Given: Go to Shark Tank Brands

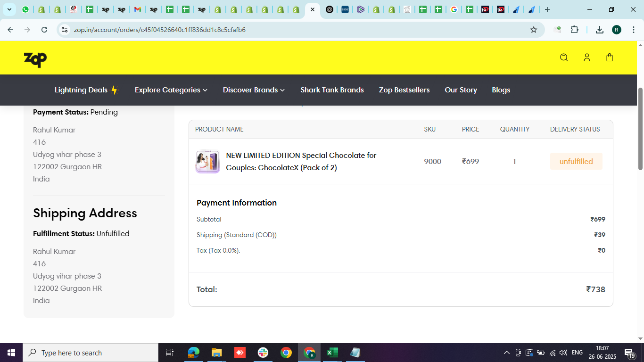Looking at the screenshot, I should [x=332, y=90].
